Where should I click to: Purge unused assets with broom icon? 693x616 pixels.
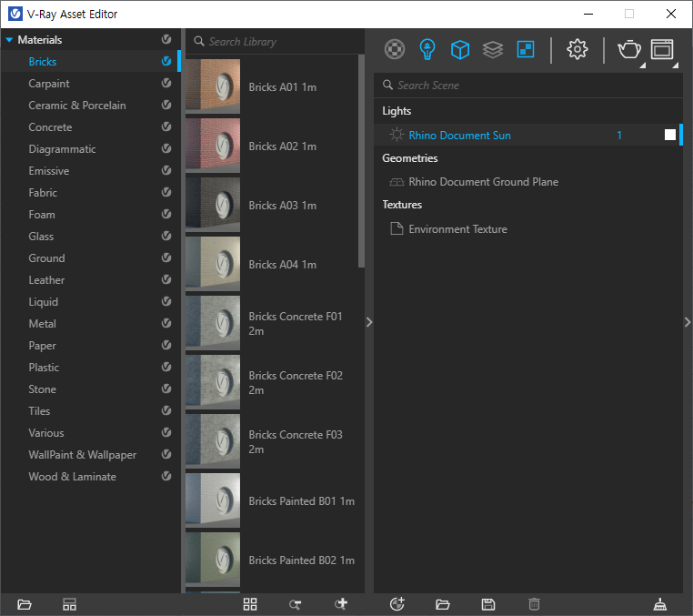click(660, 604)
